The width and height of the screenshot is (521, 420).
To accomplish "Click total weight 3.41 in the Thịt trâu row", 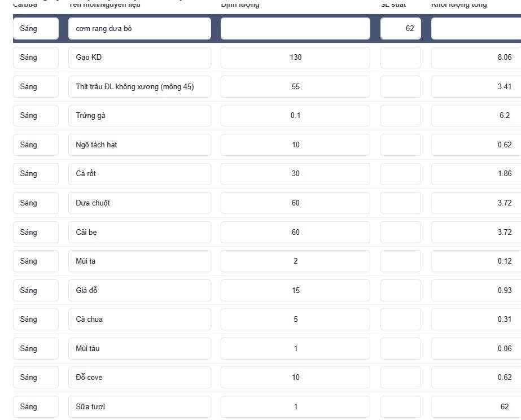I will (x=476, y=87).
